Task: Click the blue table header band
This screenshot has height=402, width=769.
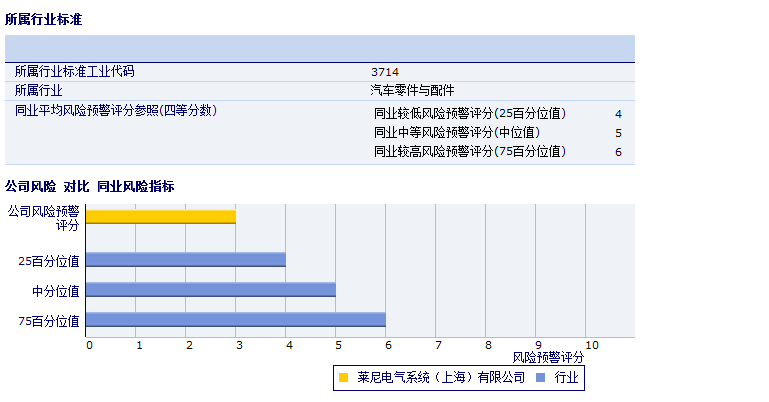Action: [320, 48]
